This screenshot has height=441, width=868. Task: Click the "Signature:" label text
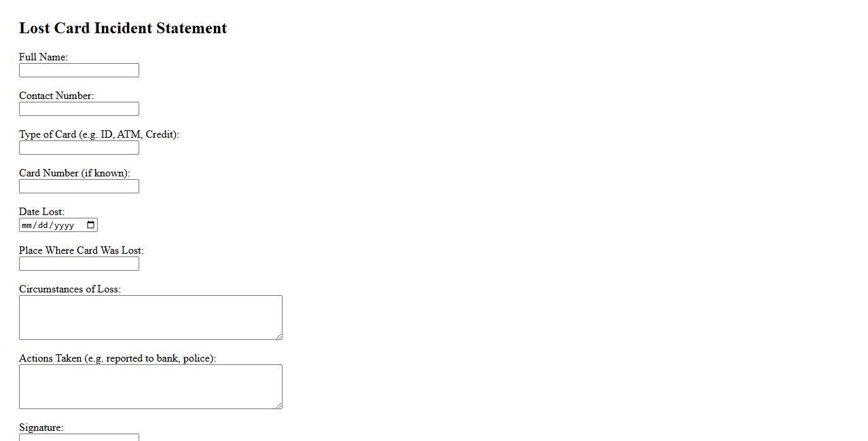coord(41,427)
